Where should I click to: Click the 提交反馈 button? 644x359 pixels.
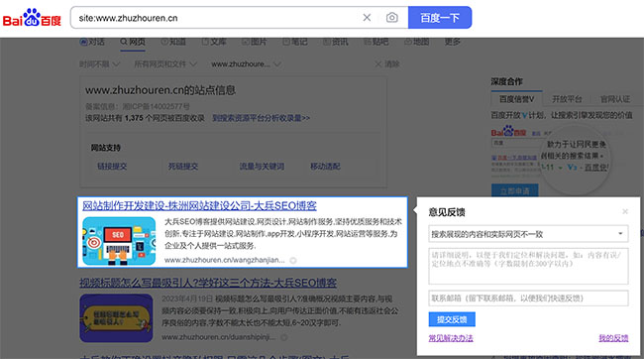pos(452,319)
